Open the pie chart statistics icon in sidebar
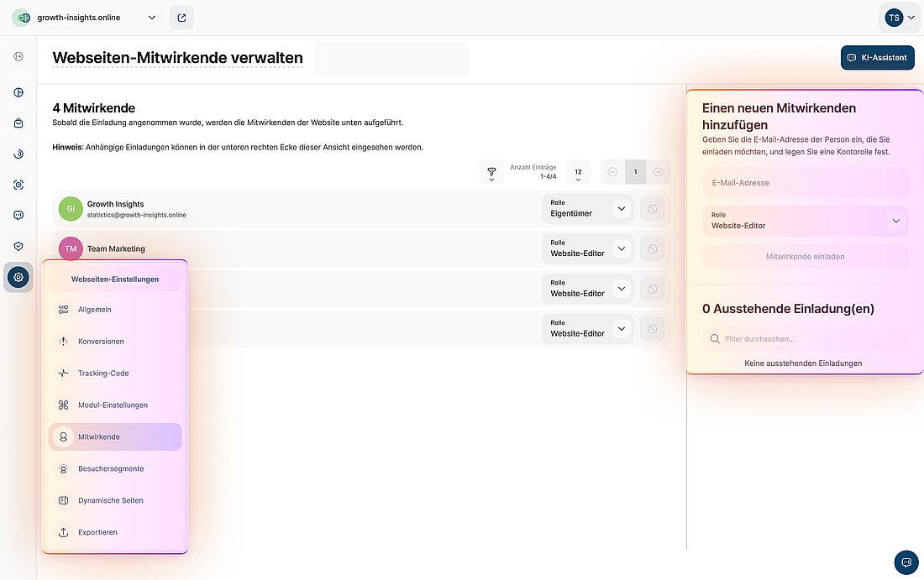The image size is (924, 580). pos(18,92)
